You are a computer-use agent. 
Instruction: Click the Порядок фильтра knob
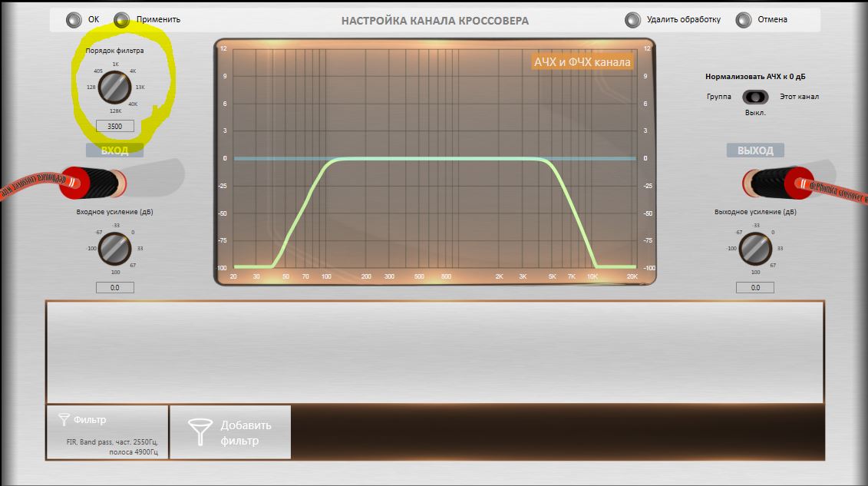point(114,88)
